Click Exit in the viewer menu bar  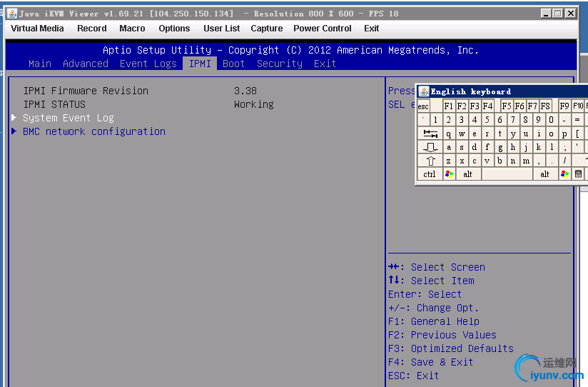[371, 29]
